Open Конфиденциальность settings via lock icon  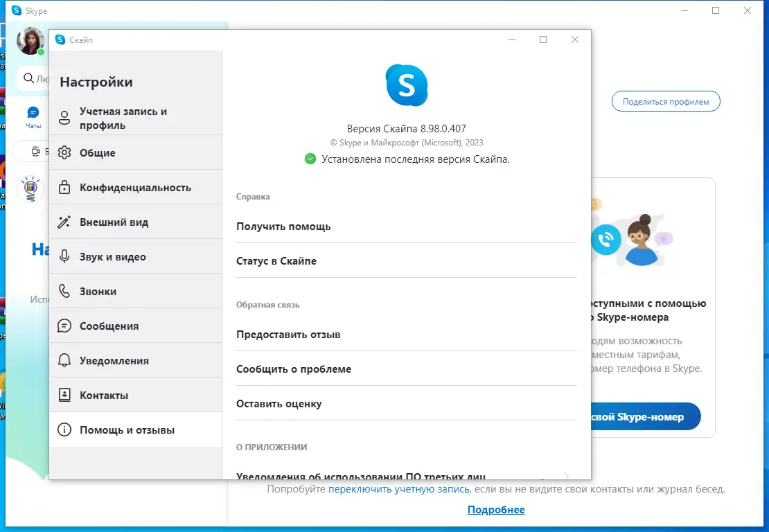(64, 187)
